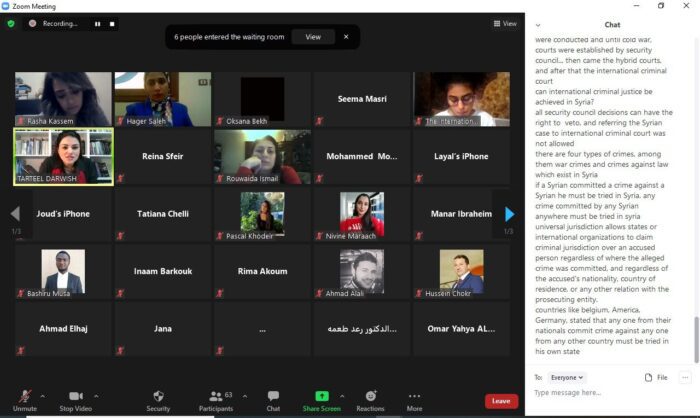This screenshot has height=418, width=700.
Task: Attach a file in chat
Action: point(656,377)
